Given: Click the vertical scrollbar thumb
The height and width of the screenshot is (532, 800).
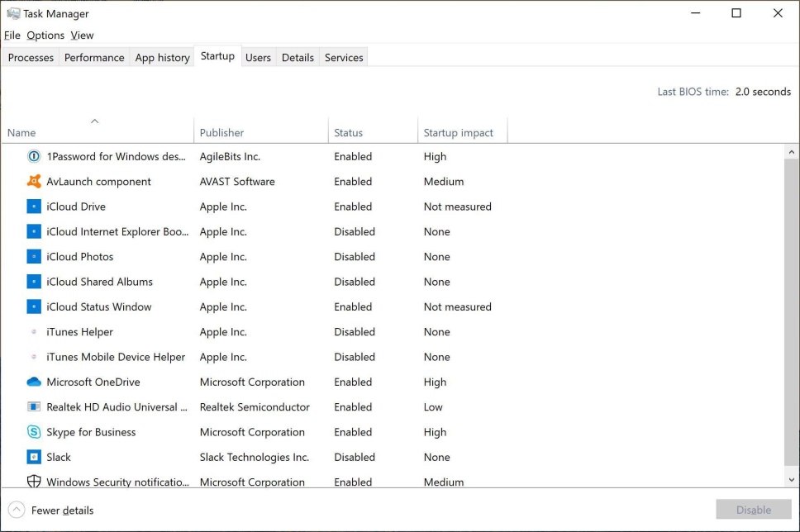Looking at the screenshot, I should (x=792, y=312).
